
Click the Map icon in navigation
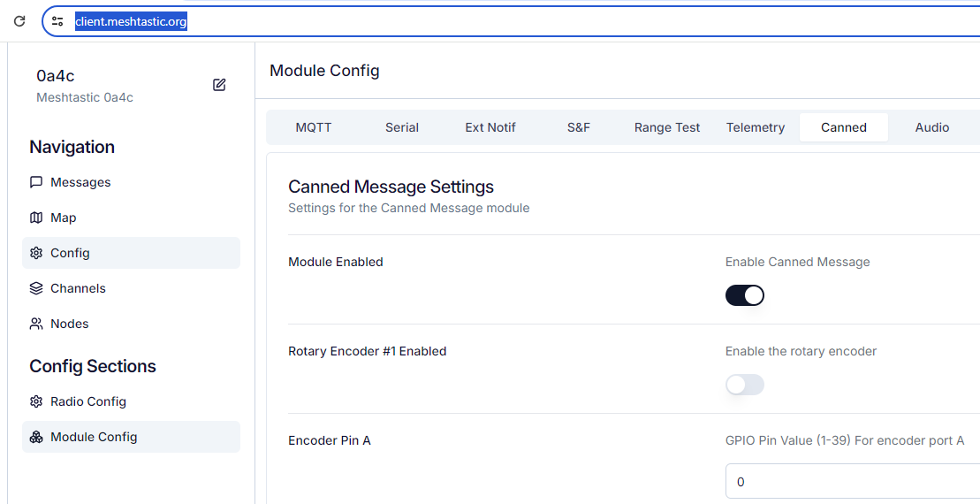pyautogui.click(x=36, y=218)
